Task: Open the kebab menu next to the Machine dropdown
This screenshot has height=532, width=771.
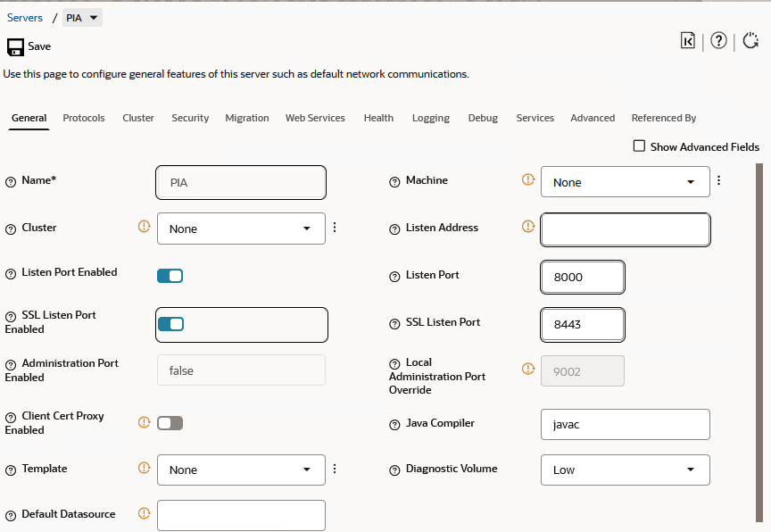Action: pyautogui.click(x=718, y=180)
